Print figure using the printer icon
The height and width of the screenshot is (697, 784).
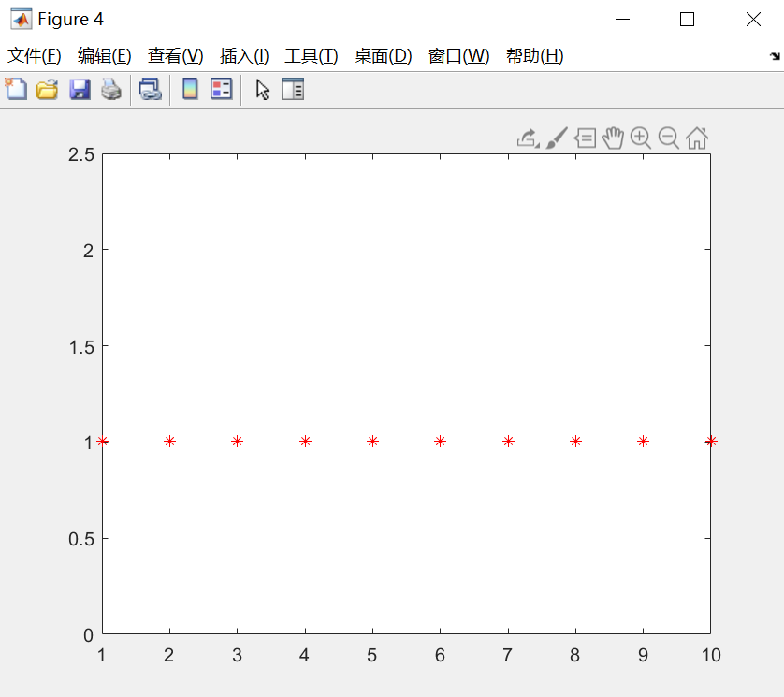111,90
